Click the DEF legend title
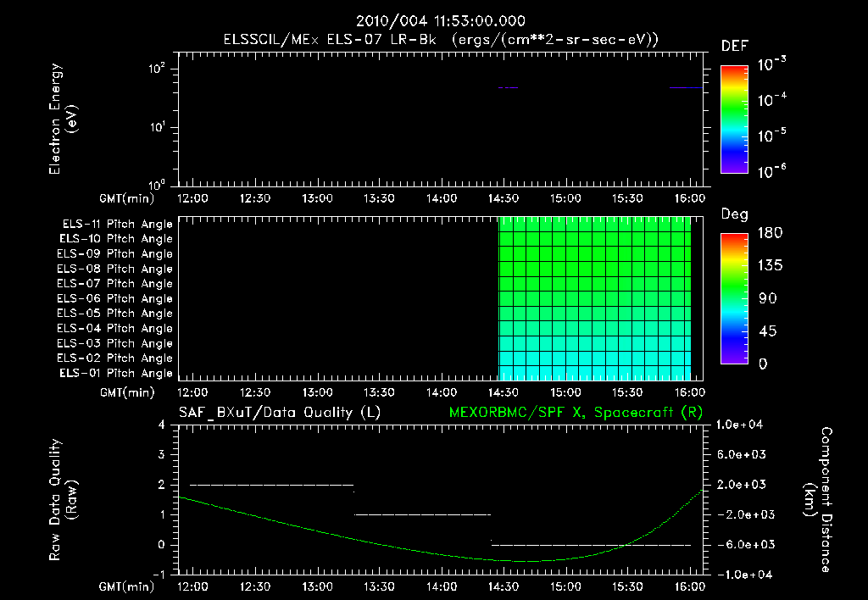 point(735,47)
